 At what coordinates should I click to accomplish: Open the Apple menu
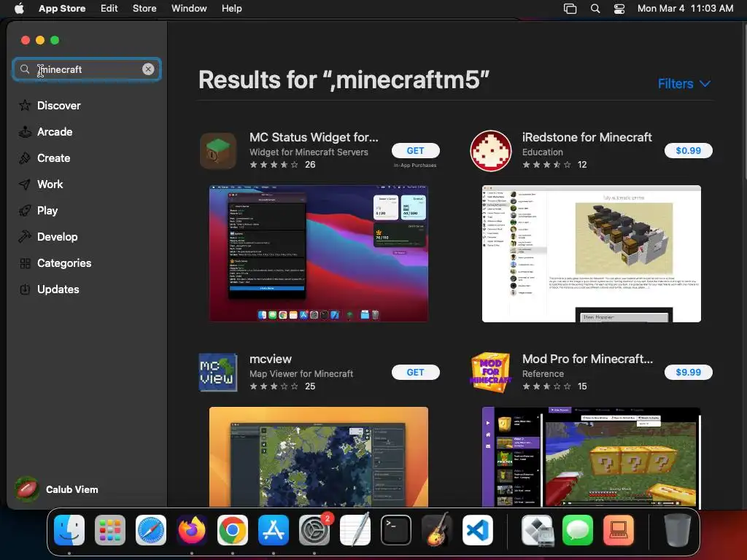click(19, 8)
